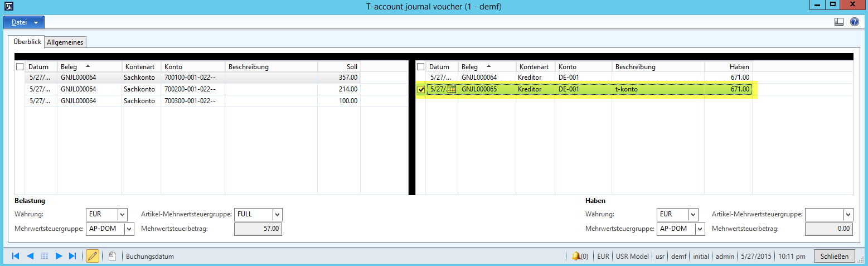Click the Schließen button

tap(835, 257)
